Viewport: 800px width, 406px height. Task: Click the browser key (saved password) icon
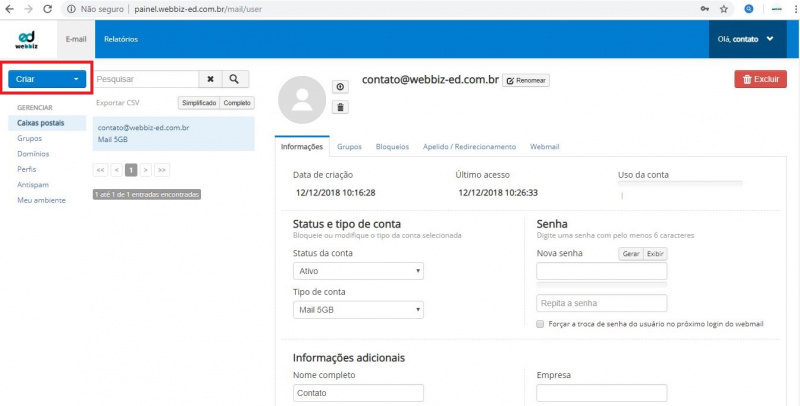pos(704,8)
